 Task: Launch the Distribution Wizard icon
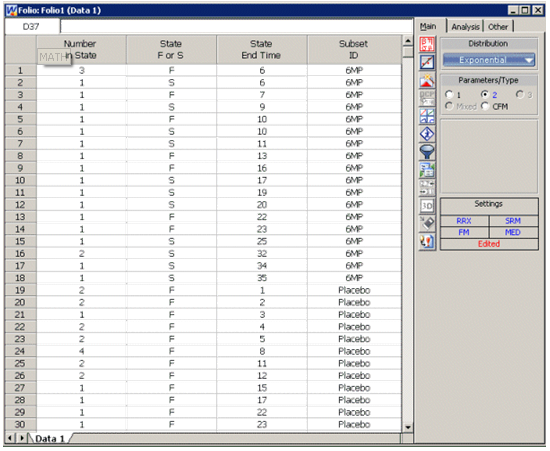point(427,81)
